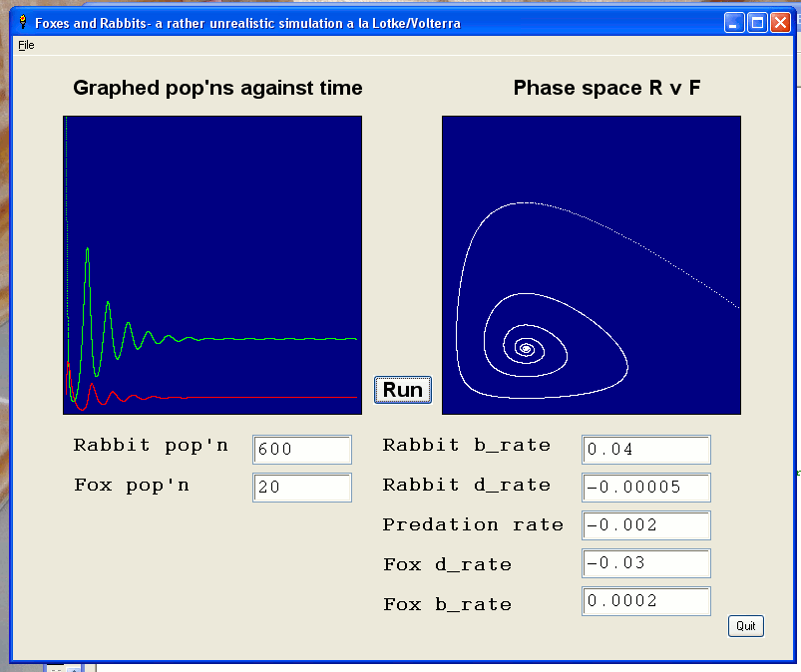Open the File menu
Viewport: 801px width, 672px height.
coord(26,45)
